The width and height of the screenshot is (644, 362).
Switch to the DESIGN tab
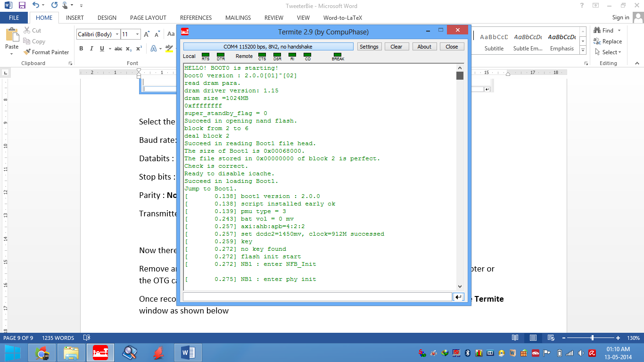click(x=107, y=17)
